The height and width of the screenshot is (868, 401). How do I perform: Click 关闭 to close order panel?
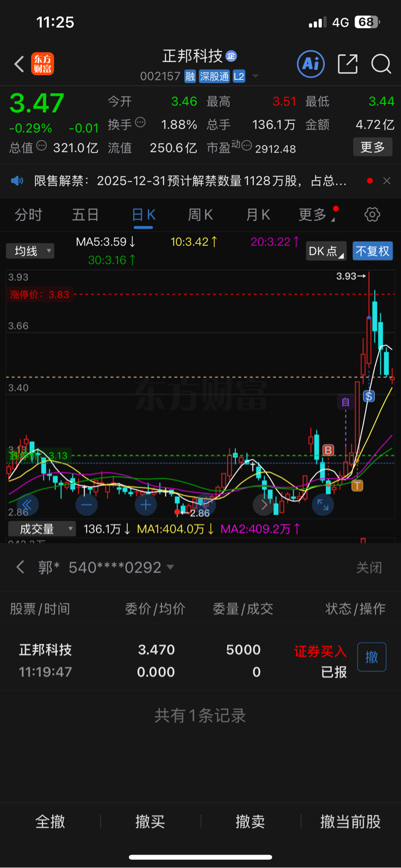[369, 567]
